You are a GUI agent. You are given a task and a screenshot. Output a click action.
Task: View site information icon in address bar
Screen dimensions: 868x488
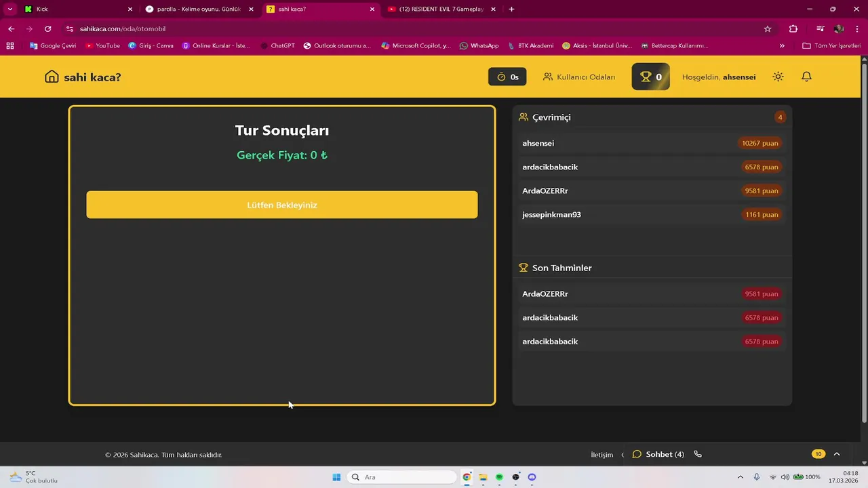[x=69, y=29]
